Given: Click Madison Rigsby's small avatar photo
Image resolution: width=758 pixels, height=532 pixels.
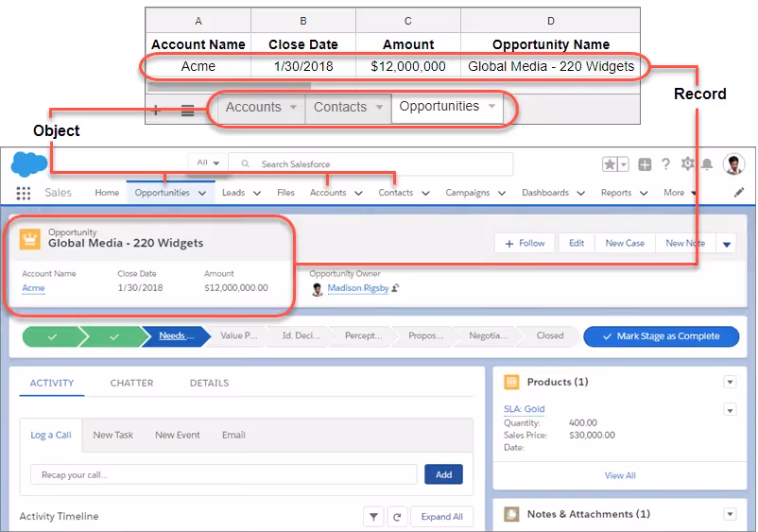Looking at the screenshot, I should [318, 289].
